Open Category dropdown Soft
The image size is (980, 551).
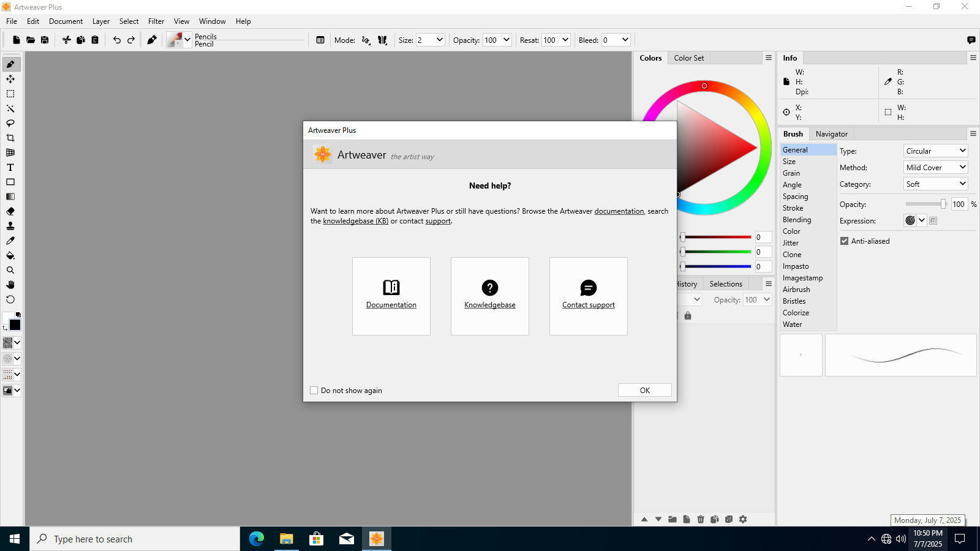coord(936,184)
